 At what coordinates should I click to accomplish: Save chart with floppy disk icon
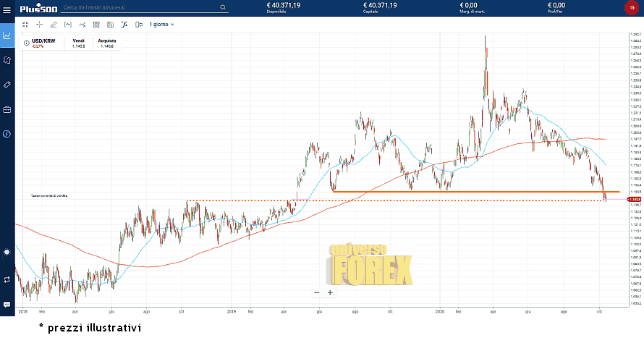coord(110,25)
